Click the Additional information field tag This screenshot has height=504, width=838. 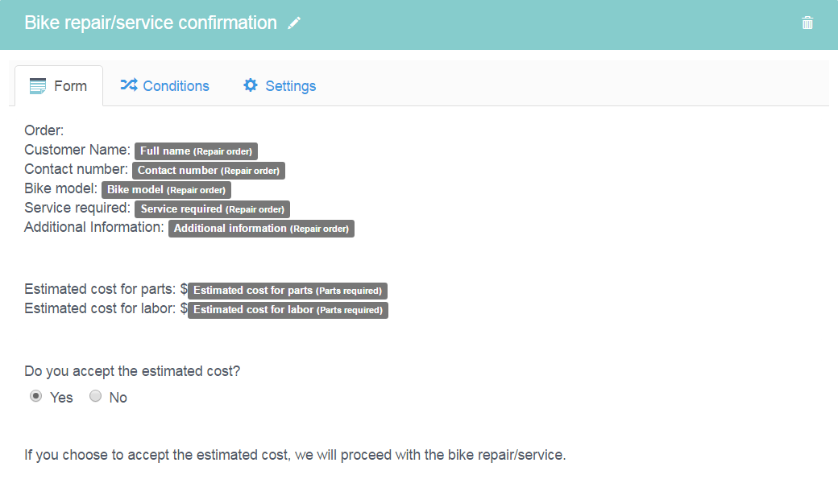point(261,229)
